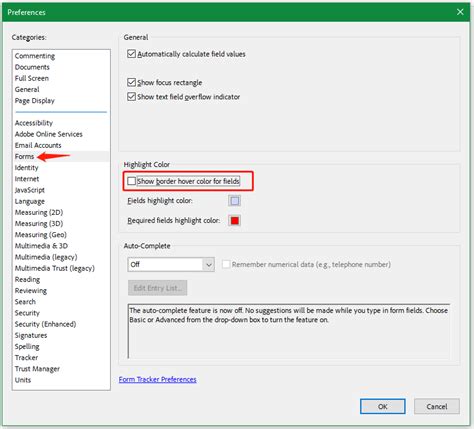474x429 pixels.
Task: Open the Form Tracker Preferences link
Action: (157, 379)
